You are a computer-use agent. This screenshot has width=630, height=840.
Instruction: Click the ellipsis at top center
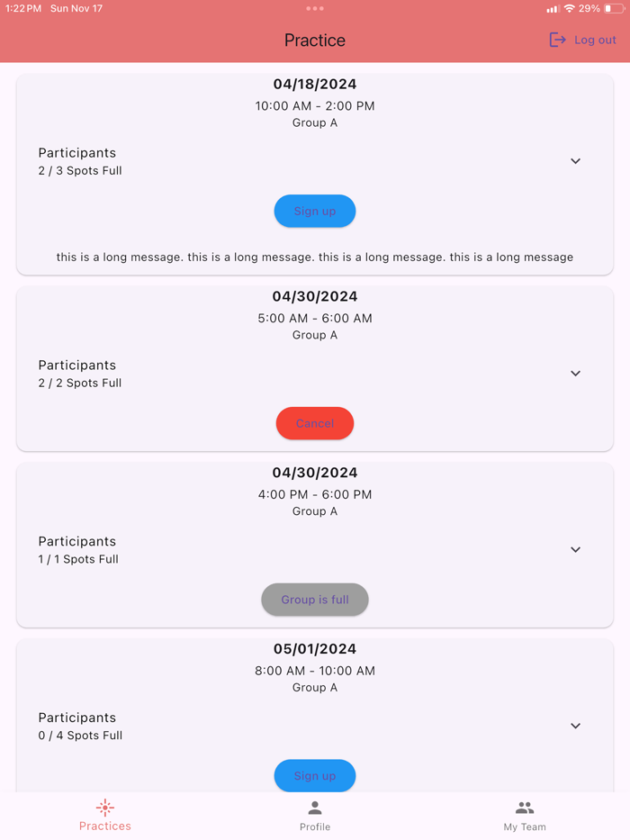[x=314, y=9]
